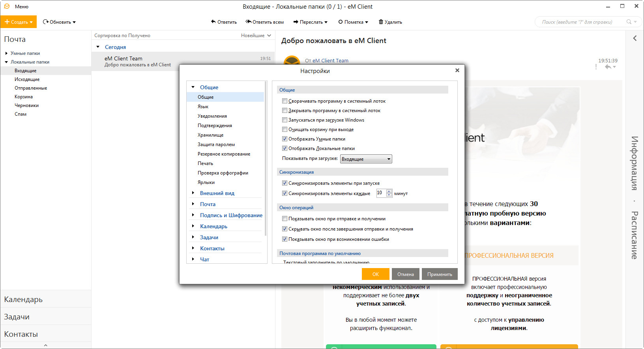Expand the Календарь settings category
The width and height of the screenshot is (644, 349).
tap(193, 226)
